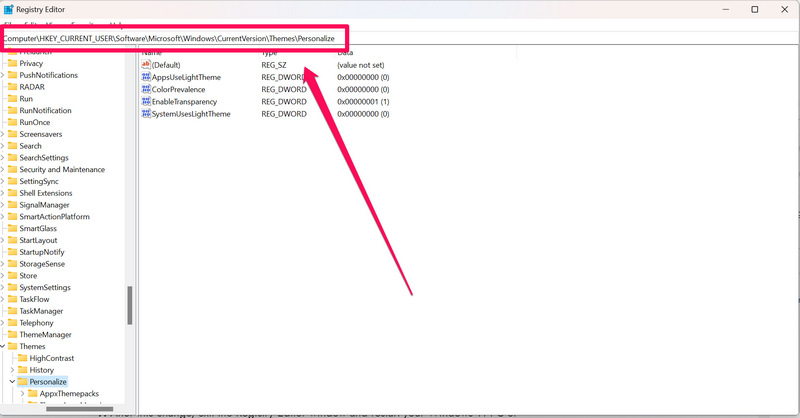The width and height of the screenshot is (800, 418).
Task: Click the '(value not set)' data cell
Action: pos(361,65)
